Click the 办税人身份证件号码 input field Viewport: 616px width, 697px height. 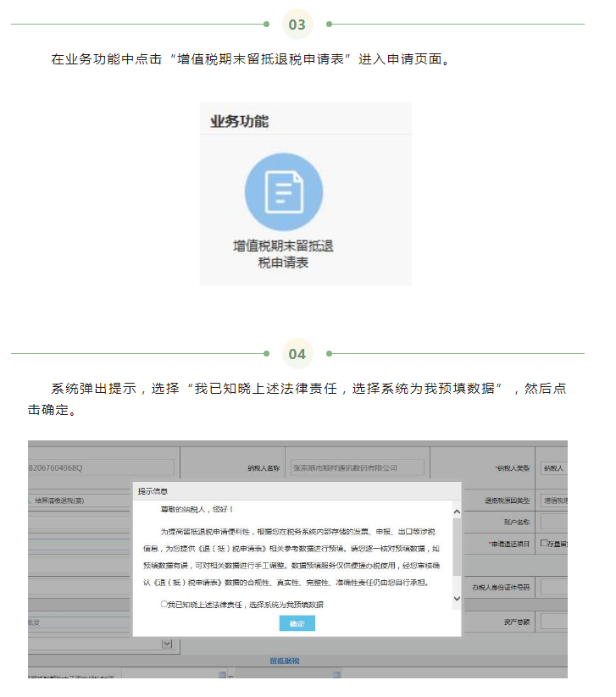click(x=553, y=586)
